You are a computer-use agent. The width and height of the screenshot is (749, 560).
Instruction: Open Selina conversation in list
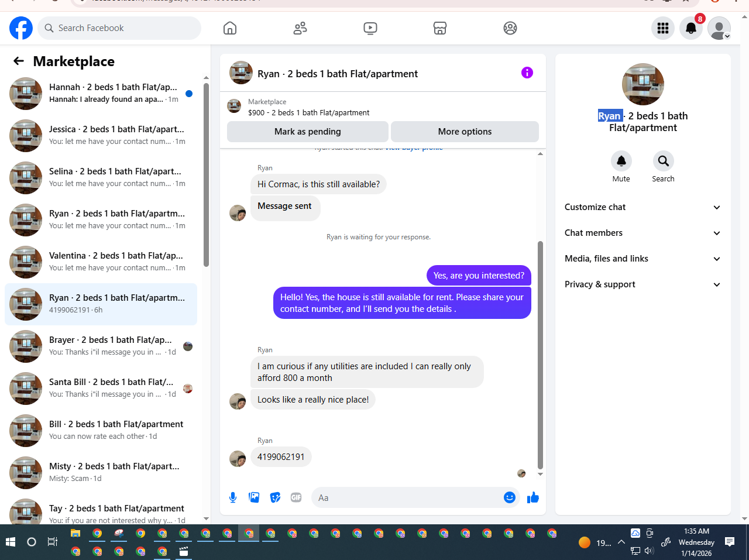(101, 178)
